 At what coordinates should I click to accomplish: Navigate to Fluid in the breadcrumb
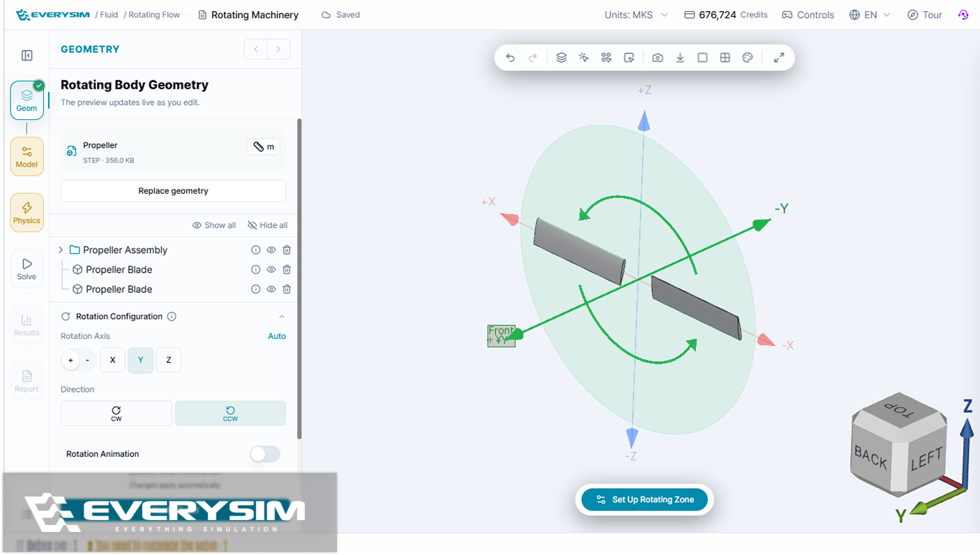point(108,15)
